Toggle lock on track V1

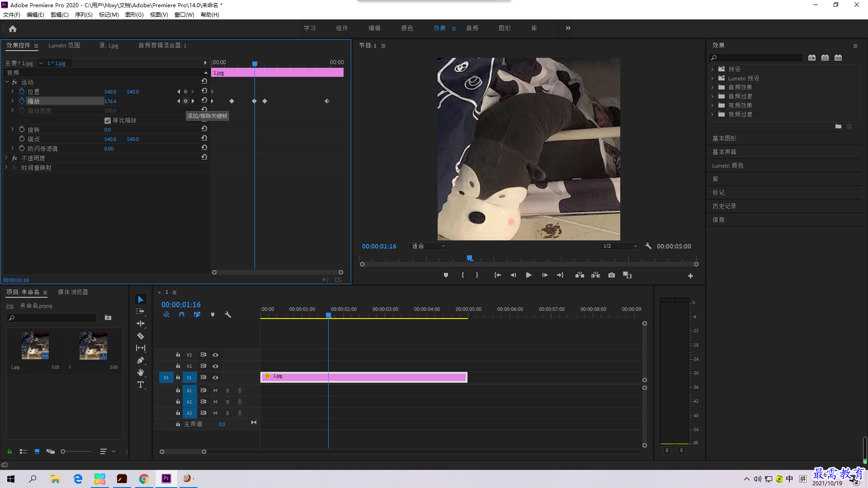coord(178,377)
